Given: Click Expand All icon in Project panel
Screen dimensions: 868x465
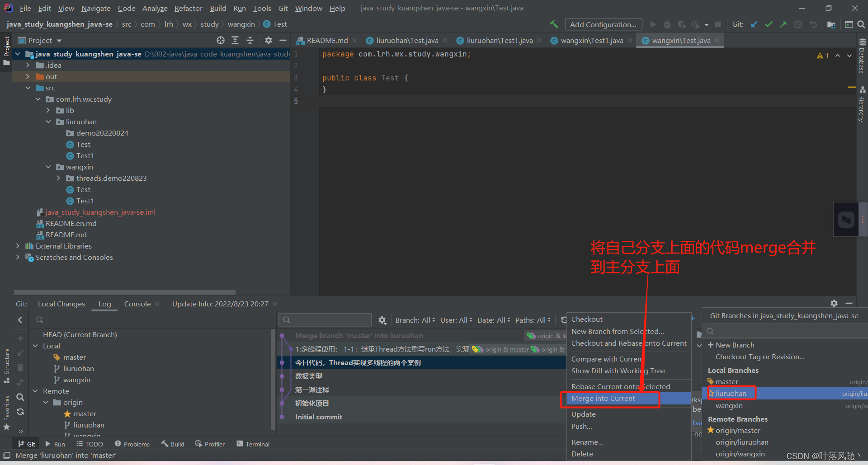Looking at the screenshot, I should coord(235,40).
